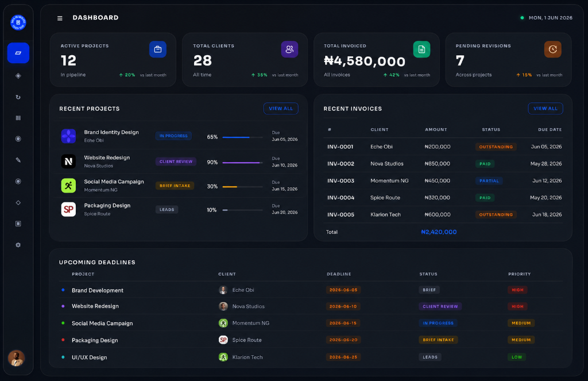Viewport: 588px width, 381px height.
Task: Click the Priority column header in deadlines
Action: pos(519,274)
